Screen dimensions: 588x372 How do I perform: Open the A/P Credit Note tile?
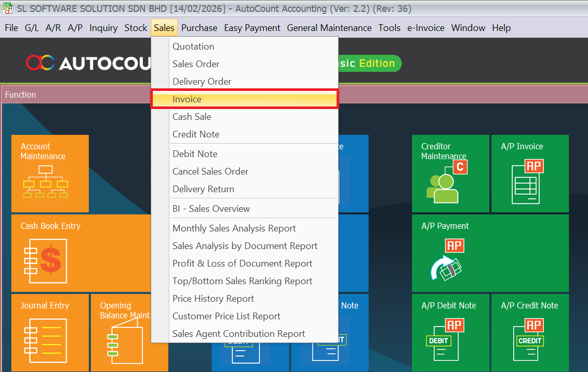point(530,333)
